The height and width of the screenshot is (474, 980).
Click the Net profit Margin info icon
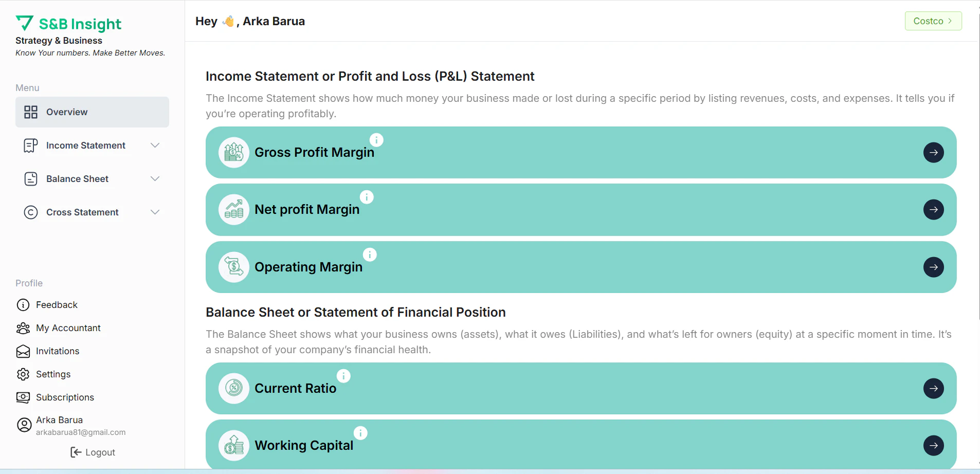coord(367,197)
